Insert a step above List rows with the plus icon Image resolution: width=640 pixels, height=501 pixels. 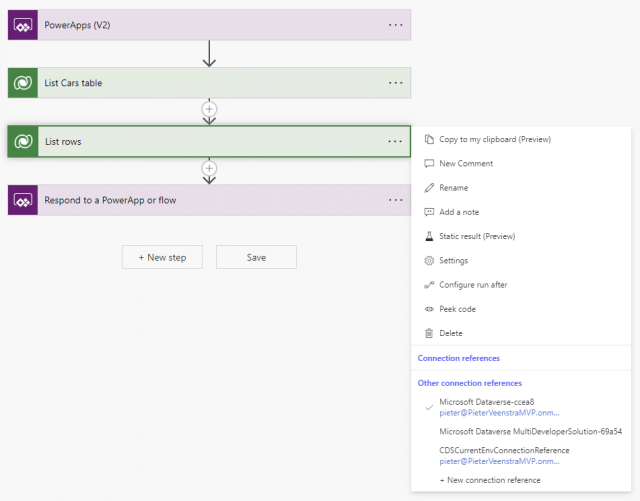[x=209, y=109]
